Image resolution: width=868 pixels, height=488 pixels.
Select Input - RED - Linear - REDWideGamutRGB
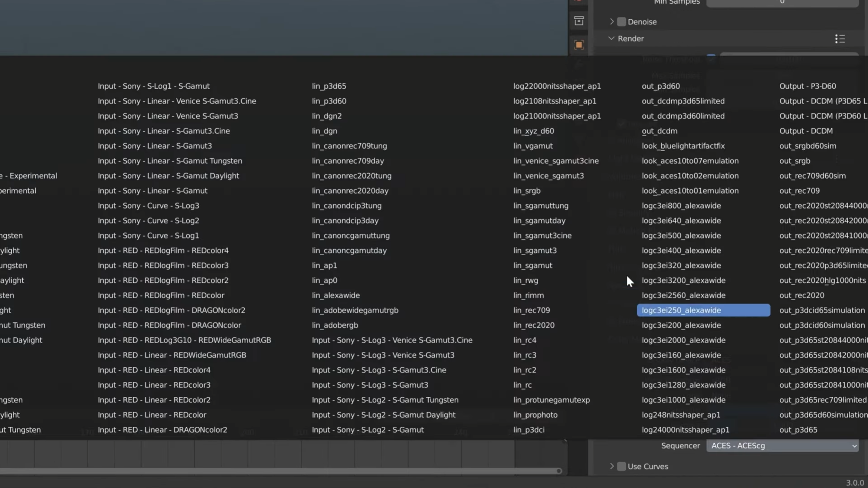(x=172, y=355)
